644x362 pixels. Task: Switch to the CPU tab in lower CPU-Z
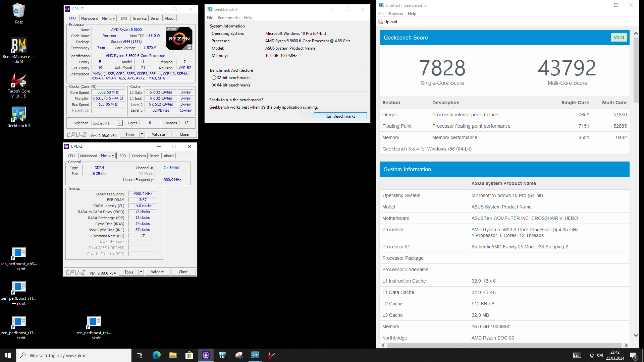tap(71, 156)
